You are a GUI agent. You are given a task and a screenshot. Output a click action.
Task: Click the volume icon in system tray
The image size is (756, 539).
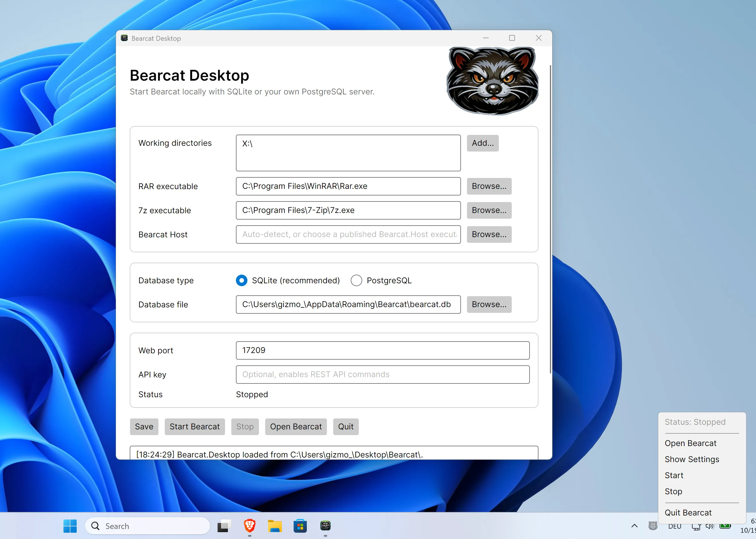pos(710,526)
